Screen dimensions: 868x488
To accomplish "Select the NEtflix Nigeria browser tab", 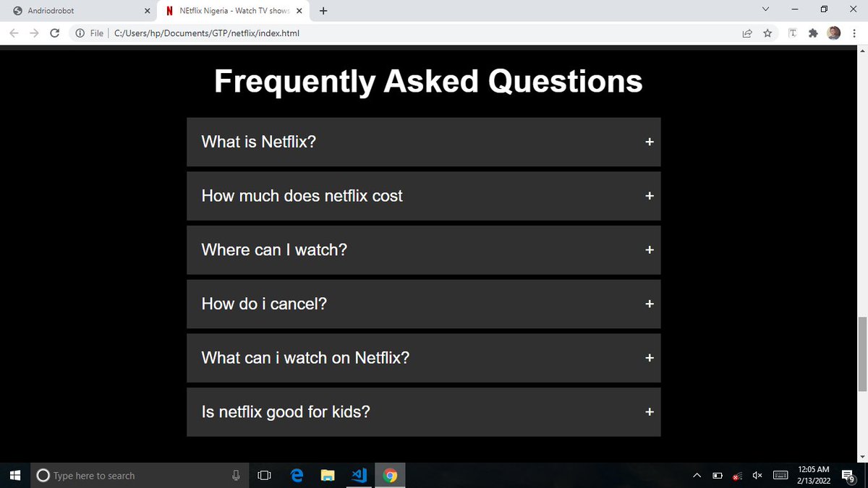I will point(234,11).
